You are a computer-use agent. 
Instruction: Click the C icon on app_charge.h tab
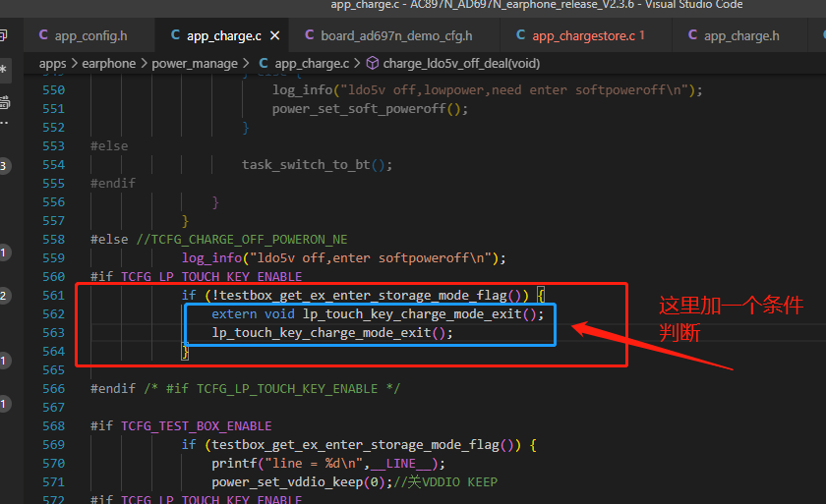click(692, 35)
